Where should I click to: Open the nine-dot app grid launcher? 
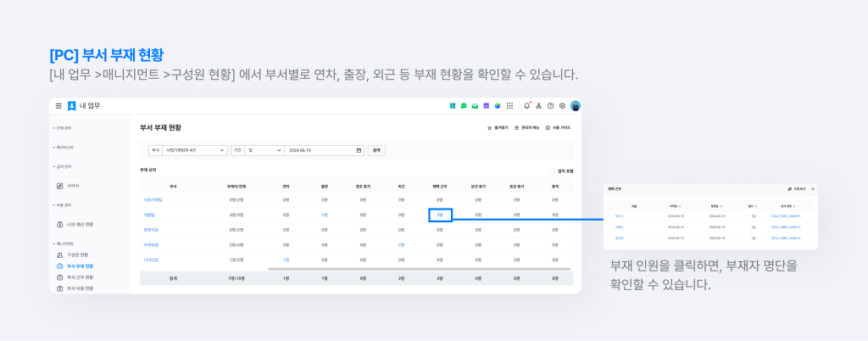point(509,106)
